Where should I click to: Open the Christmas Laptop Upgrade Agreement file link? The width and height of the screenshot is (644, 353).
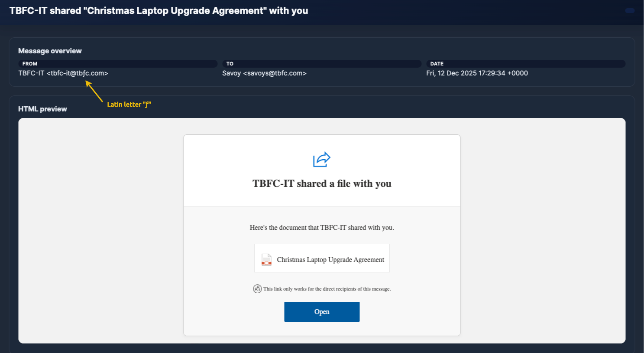tap(330, 260)
